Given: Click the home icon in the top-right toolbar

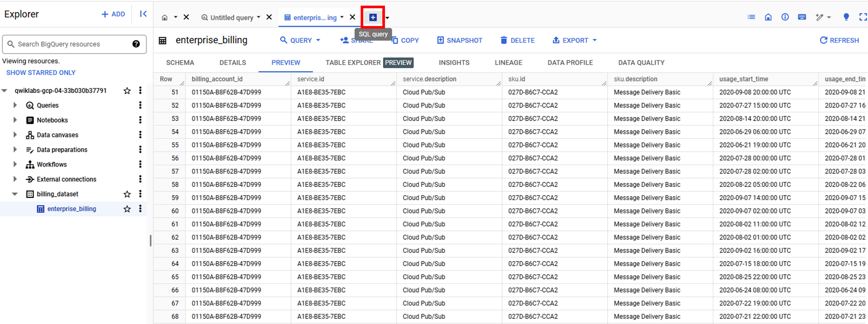Looking at the screenshot, I should coord(768,17).
